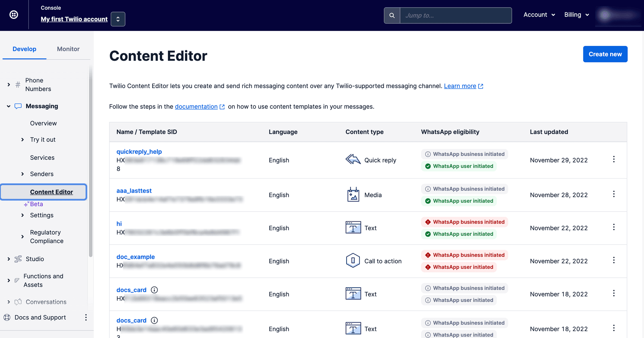Open the kebab menu for quickreply_help row
644x338 pixels.
click(613, 159)
